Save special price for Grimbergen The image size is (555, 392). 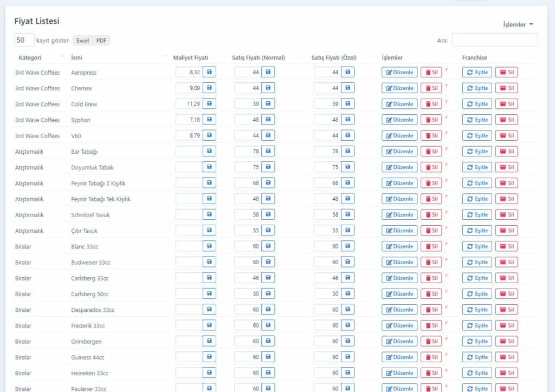(347, 341)
